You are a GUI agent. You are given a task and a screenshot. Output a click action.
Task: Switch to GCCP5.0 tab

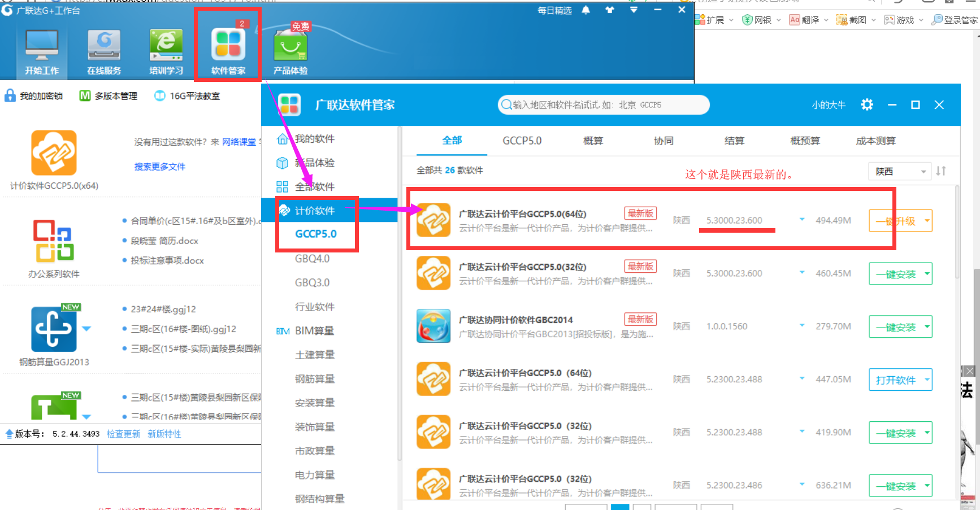pos(522,141)
